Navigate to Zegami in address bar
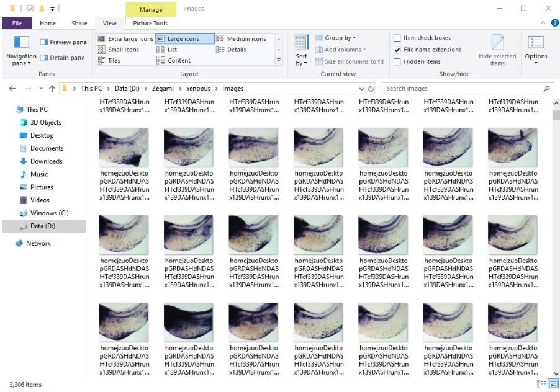This screenshot has width=560, height=392. tap(163, 89)
